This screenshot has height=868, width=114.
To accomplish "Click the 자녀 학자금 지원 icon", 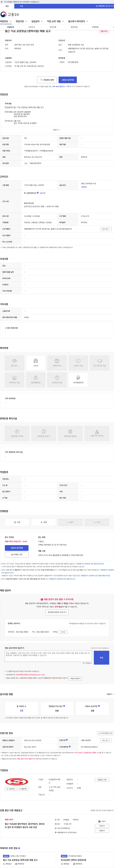I will point(100,363).
